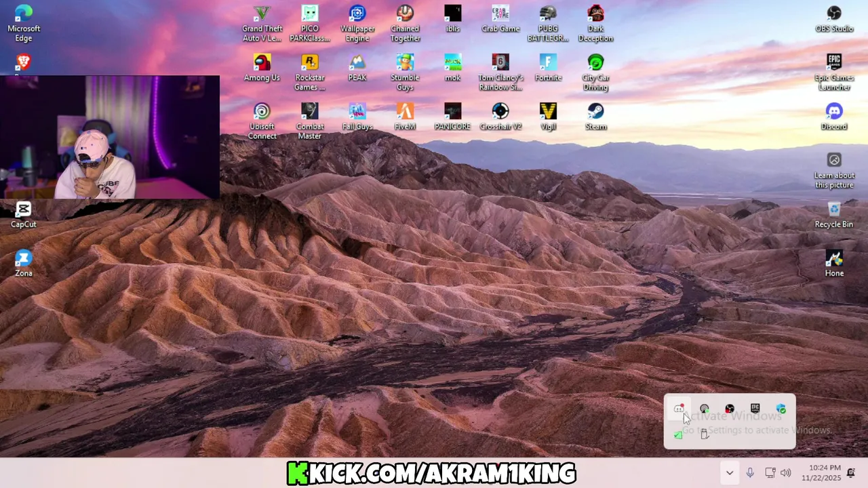Image resolution: width=868 pixels, height=488 pixels.
Task: Open the Brave browser desktop icon
Action: [x=24, y=64]
